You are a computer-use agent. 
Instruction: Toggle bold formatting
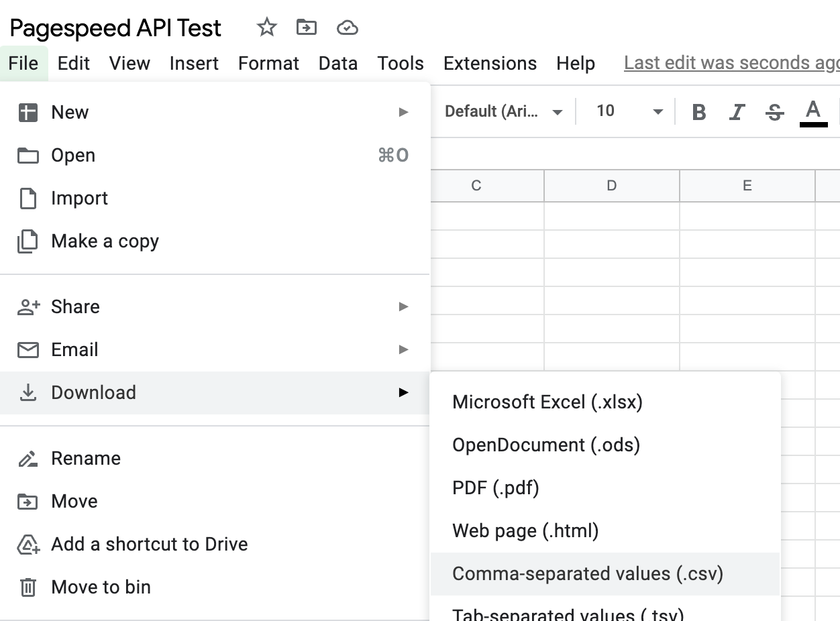point(698,112)
